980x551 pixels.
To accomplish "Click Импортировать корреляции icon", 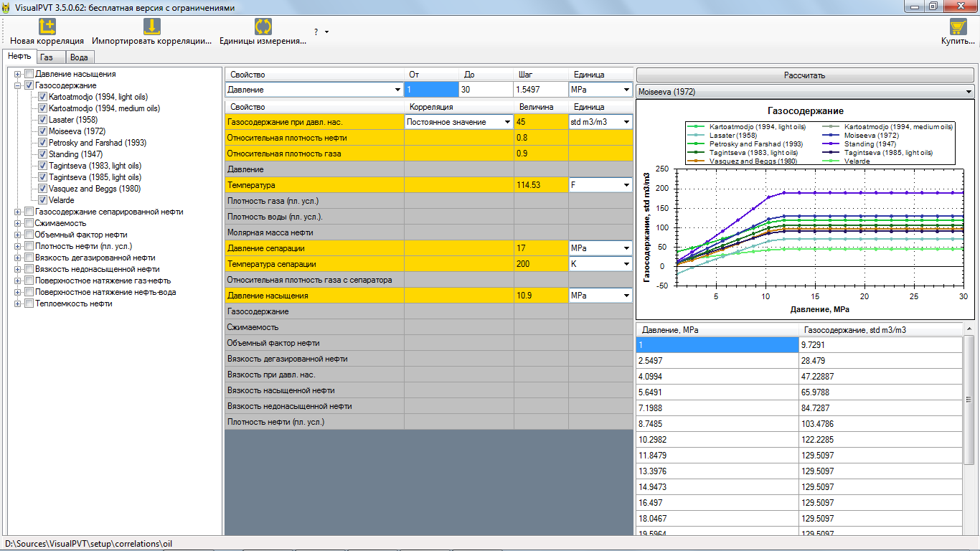I will click(151, 27).
